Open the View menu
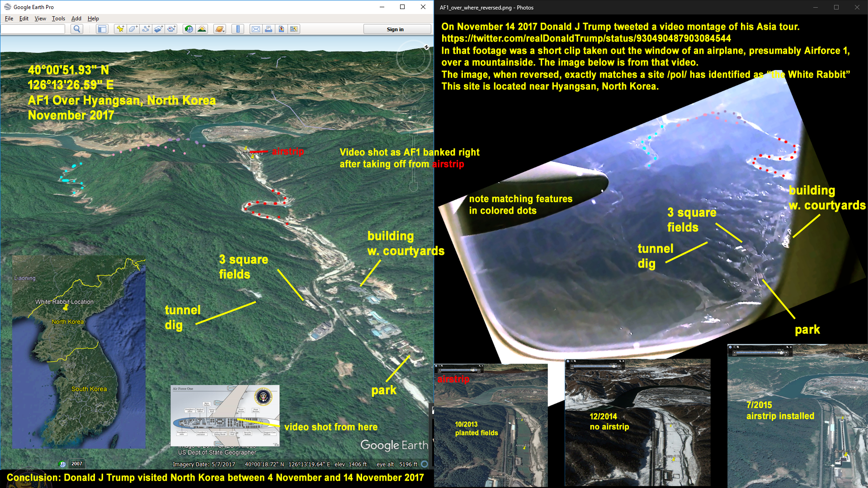The width and height of the screenshot is (868, 488). click(40, 19)
